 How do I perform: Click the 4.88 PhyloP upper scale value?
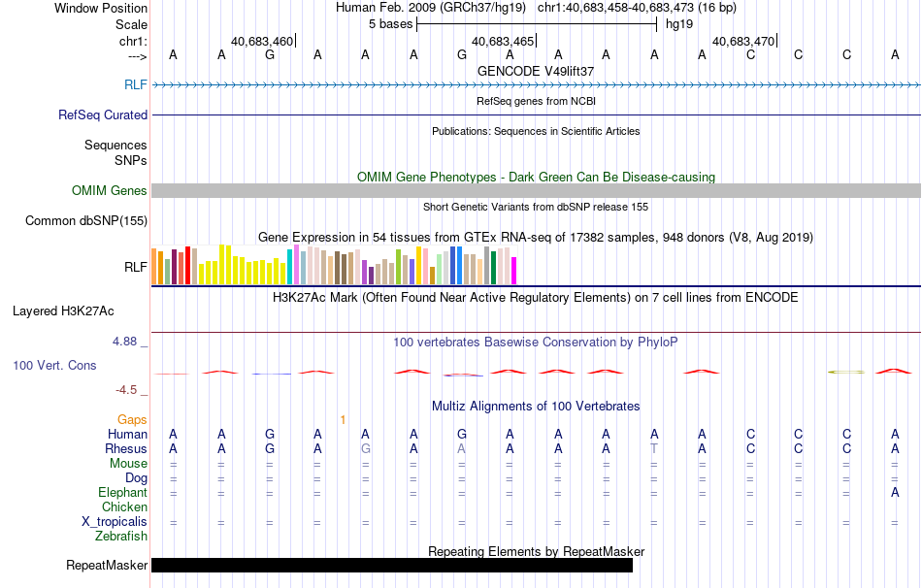pyautogui.click(x=124, y=341)
